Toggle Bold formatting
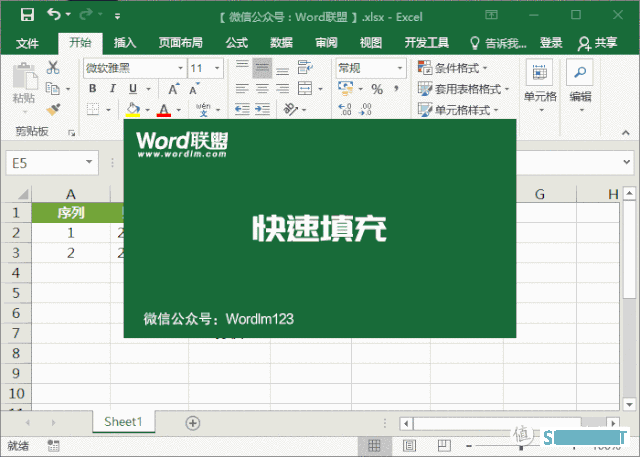This screenshot has height=457, width=640. pos(92,89)
